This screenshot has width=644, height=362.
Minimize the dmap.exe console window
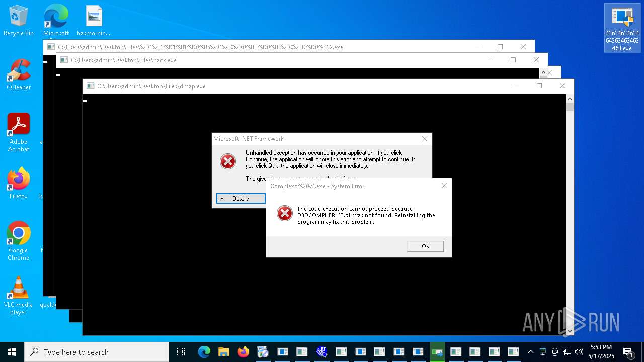(x=516, y=86)
